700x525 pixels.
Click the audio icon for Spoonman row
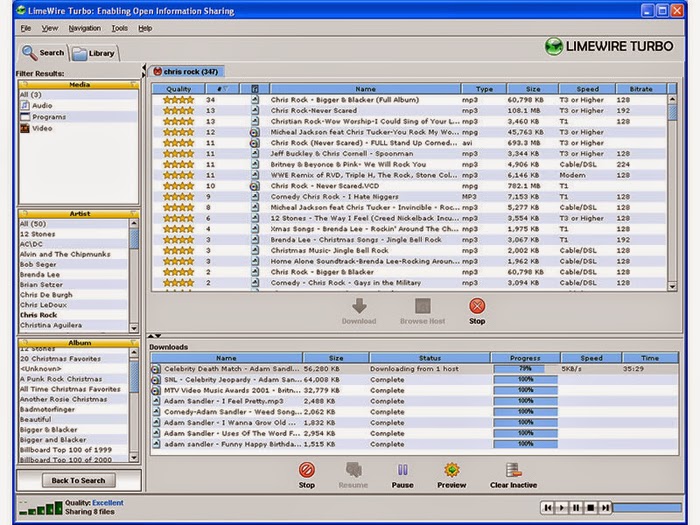pos(254,154)
